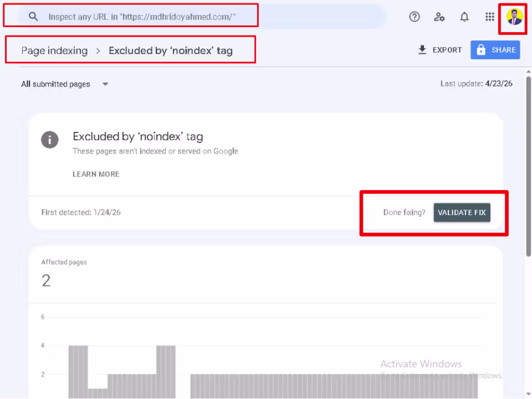The image size is (532, 399).
Task: Click the chart y-axis label 6
Action: pos(43,317)
